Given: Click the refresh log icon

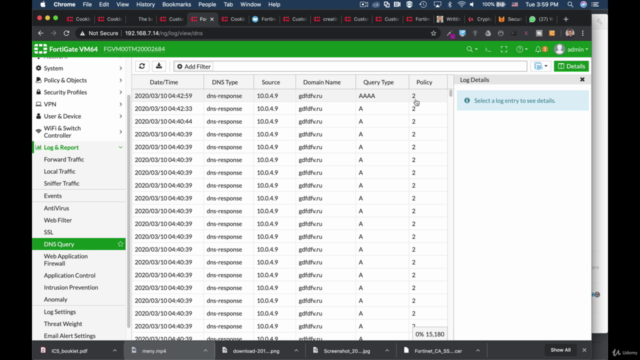Looking at the screenshot, I should click(x=142, y=66).
